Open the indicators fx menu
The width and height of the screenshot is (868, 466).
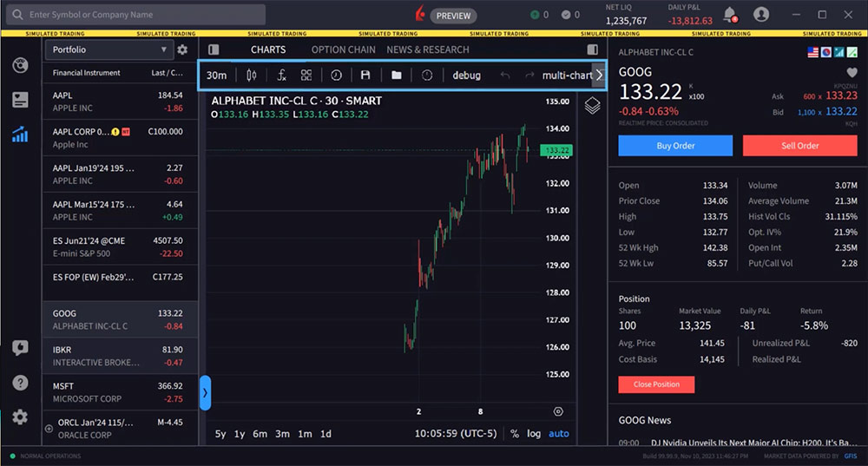pos(281,75)
